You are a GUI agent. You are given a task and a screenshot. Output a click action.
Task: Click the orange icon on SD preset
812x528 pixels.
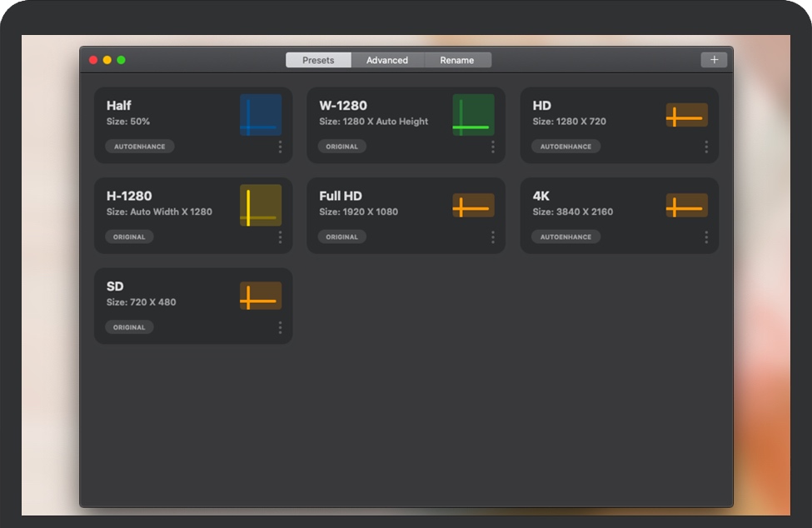click(261, 296)
